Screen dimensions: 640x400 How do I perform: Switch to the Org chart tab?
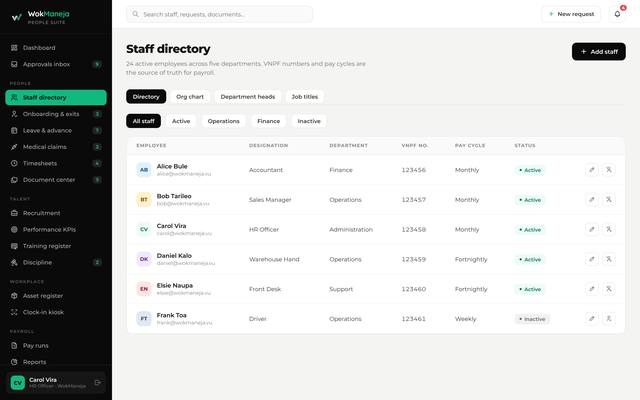pyautogui.click(x=190, y=97)
